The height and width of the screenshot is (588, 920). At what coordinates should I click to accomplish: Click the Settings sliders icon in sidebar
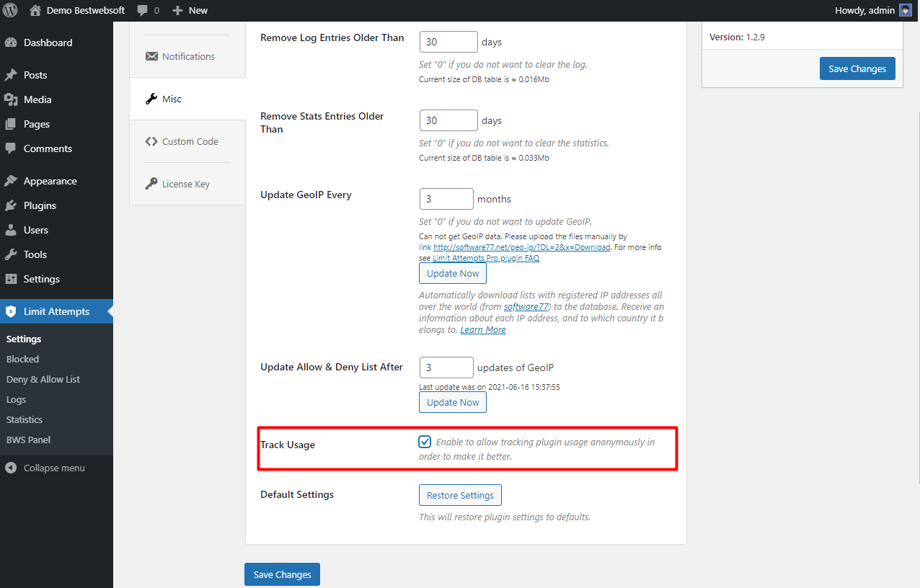[x=11, y=279]
